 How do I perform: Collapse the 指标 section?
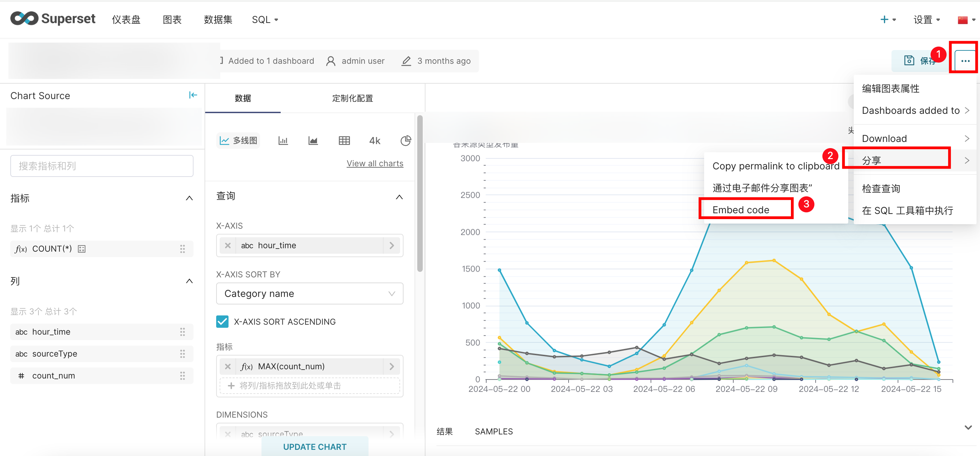click(189, 198)
